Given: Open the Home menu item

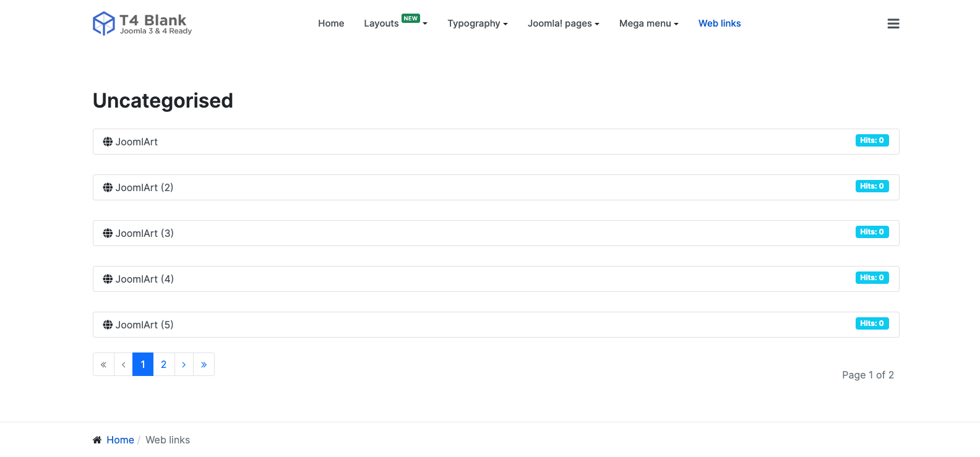Looking at the screenshot, I should coord(331,23).
